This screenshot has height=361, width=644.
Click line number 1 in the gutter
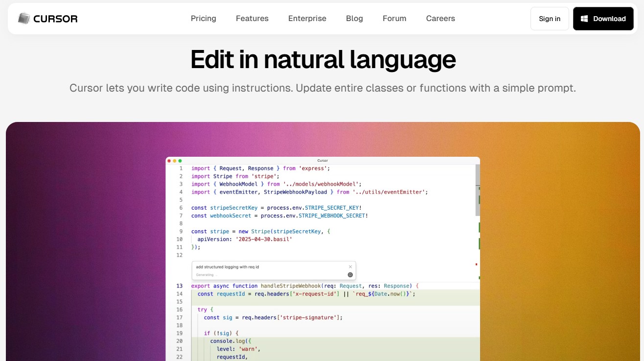tap(181, 168)
